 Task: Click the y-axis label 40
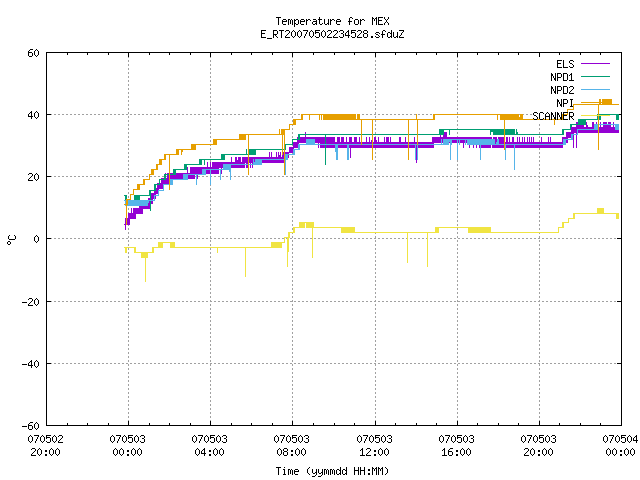[33, 115]
